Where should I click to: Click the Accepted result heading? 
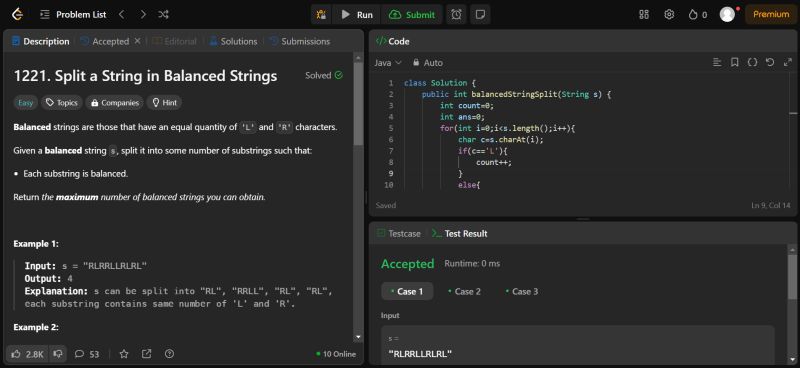click(408, 264)
